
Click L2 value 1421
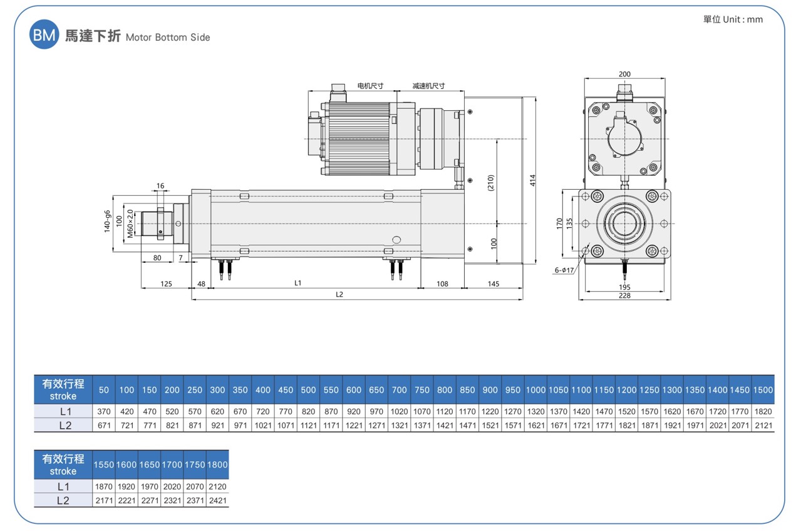(x=445, y=426)
